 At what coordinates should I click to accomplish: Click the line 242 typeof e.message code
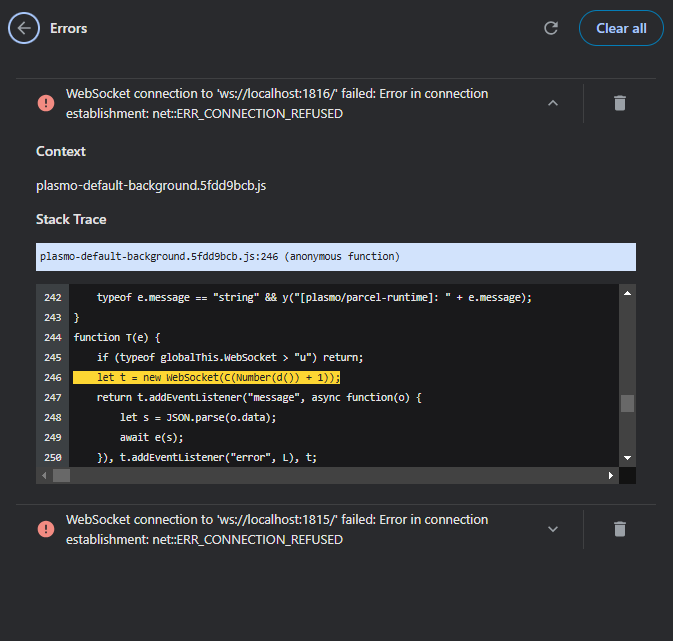click(x=314, y=298)
